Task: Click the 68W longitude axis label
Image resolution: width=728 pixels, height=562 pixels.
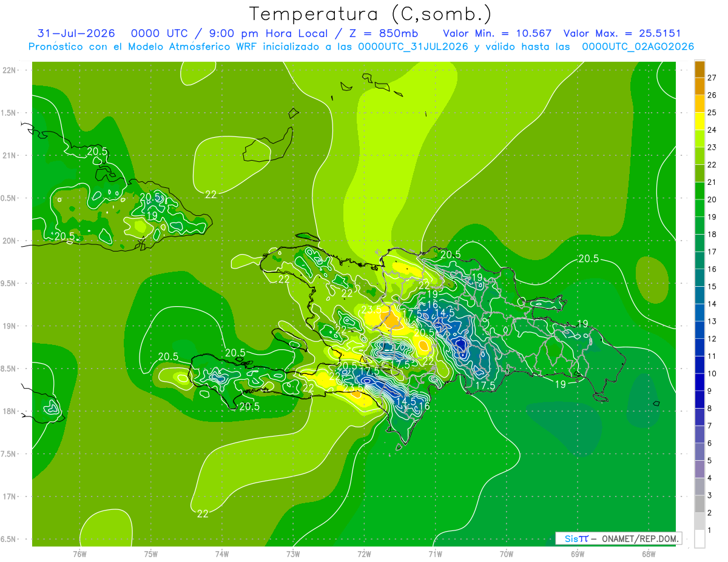Action: [x=648, y=555]
